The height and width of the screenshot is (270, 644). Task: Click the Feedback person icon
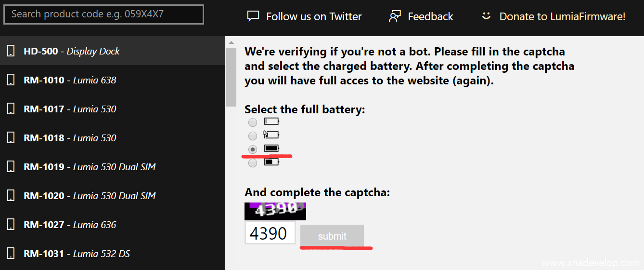tap(395, 16)
